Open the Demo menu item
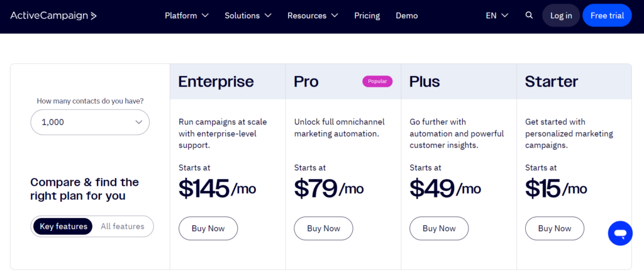 [x=406, y=16]
